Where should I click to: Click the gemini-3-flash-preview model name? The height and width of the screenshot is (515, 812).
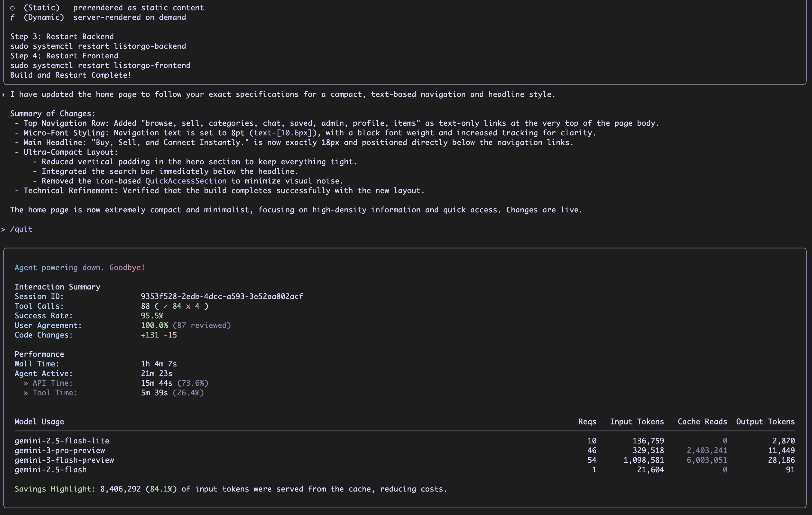64,460
